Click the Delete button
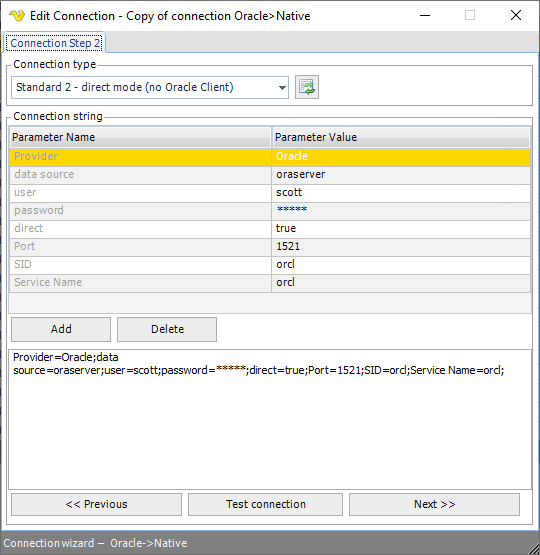This screenshot has height=555, width=540. pos(167,329)
